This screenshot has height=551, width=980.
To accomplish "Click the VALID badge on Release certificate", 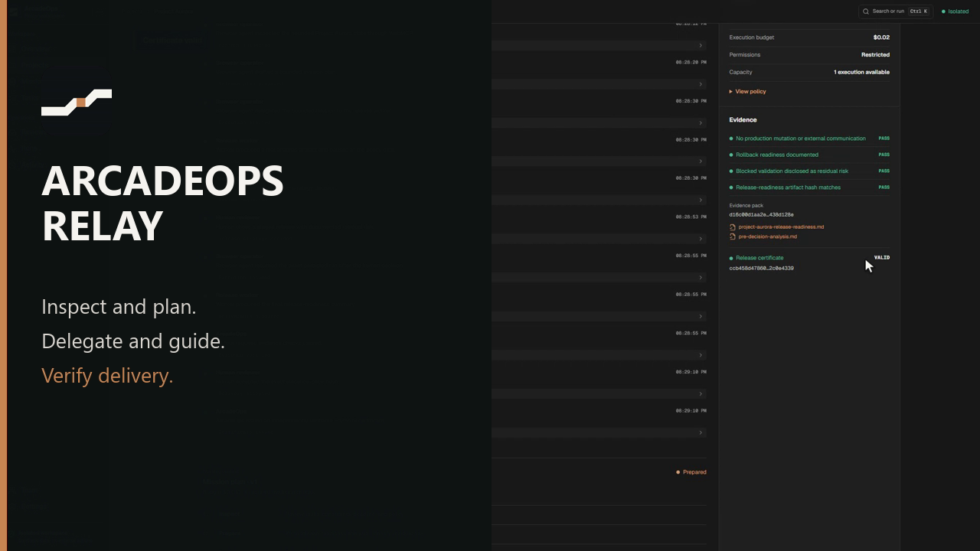I will (x=882, y=258).
